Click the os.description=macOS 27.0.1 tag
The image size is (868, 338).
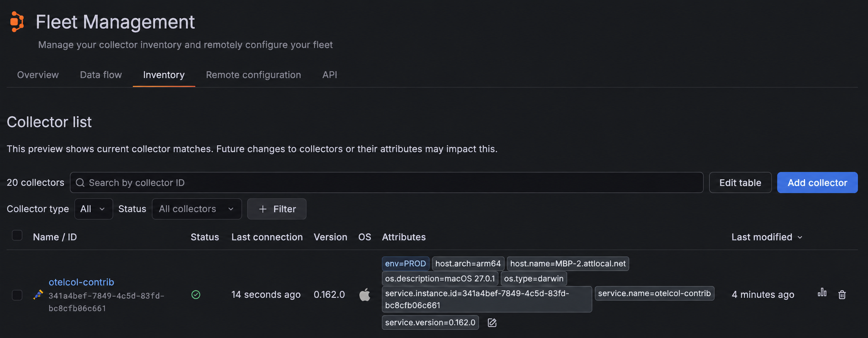coord(440,279)
